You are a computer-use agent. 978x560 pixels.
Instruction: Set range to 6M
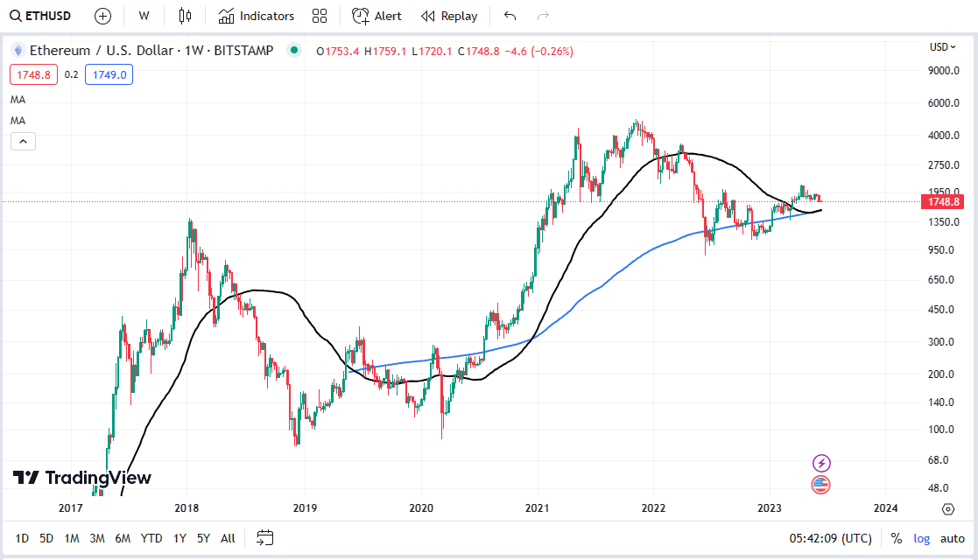(x=123, y=538)
